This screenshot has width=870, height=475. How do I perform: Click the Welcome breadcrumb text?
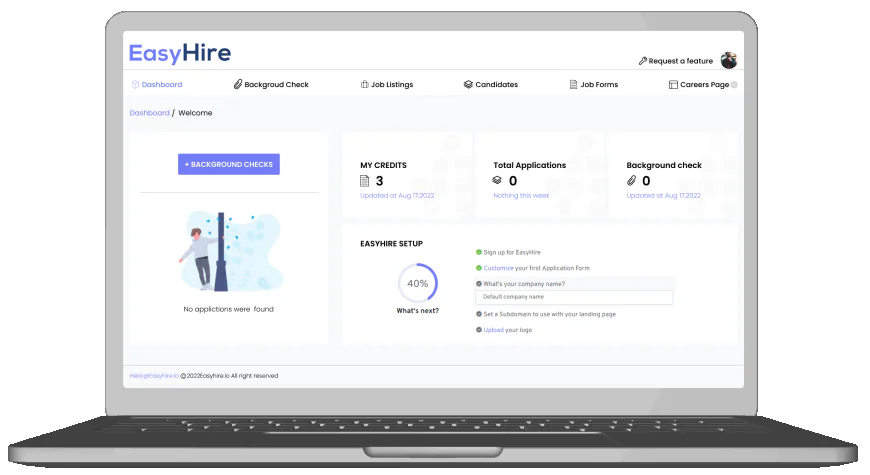[195, 113]
